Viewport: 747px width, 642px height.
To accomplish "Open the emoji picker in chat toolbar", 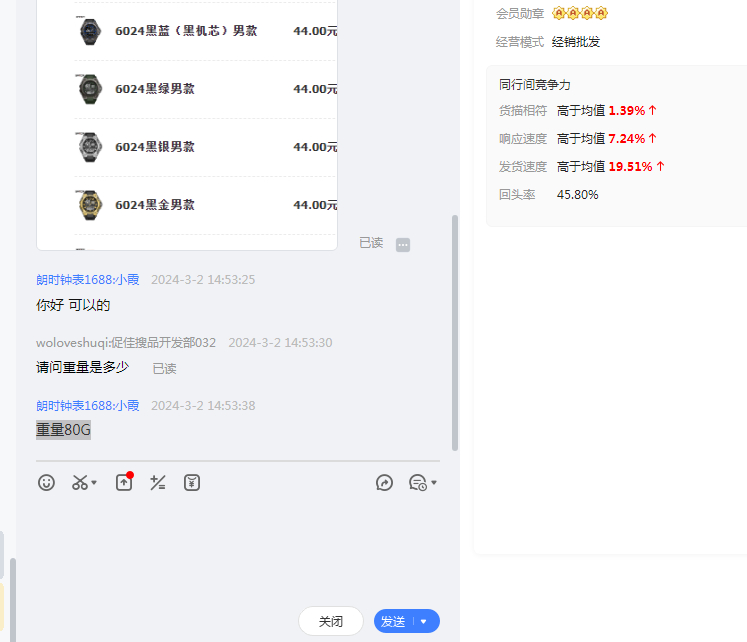I will tap(46, 483).
